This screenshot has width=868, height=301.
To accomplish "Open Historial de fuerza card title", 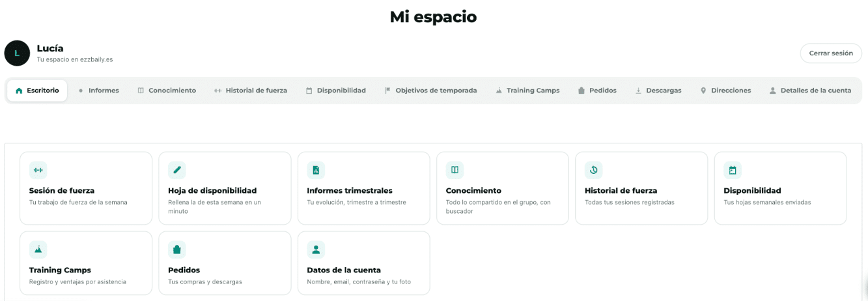I will pos(621,191).
